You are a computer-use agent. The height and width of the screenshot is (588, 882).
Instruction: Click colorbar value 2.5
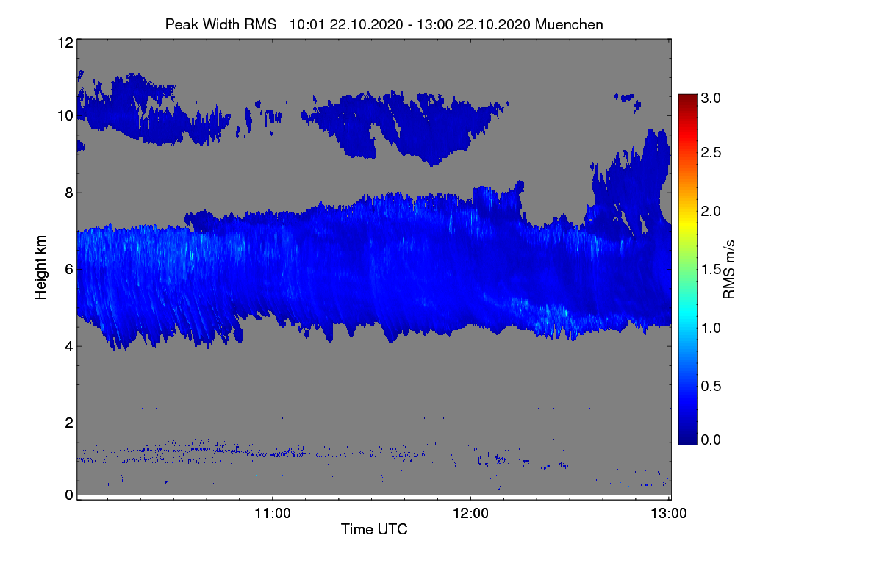pyautogui.click(x=710, y=152)
